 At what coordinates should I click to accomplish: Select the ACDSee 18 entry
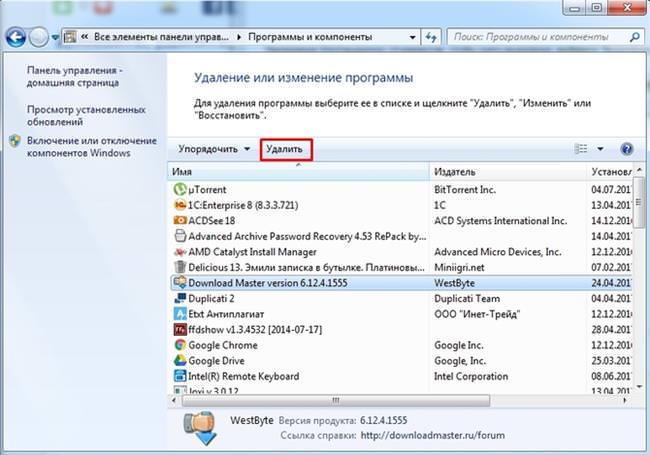pyautogui.click(x=211, y=221)
